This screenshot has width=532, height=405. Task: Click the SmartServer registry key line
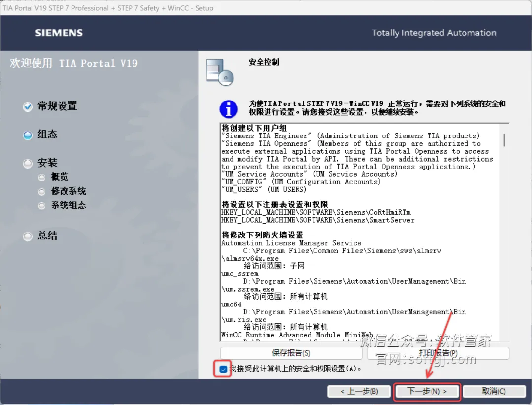click(318, 220)
